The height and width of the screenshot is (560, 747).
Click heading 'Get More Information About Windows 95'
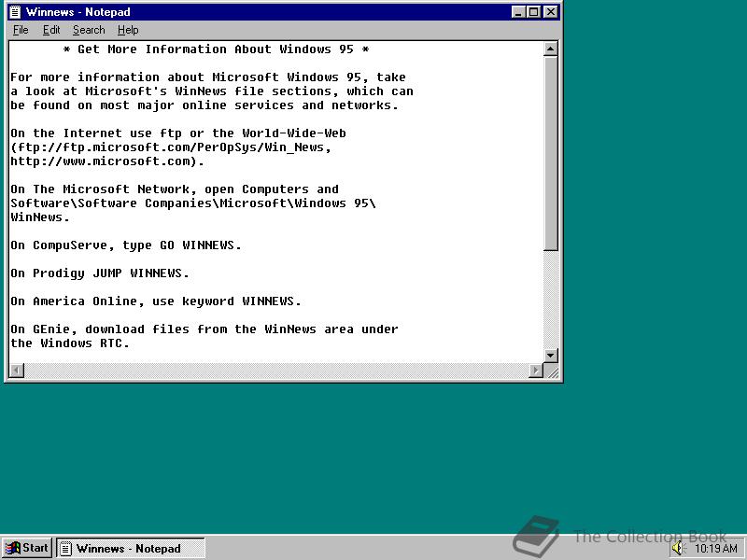[216, 49]
